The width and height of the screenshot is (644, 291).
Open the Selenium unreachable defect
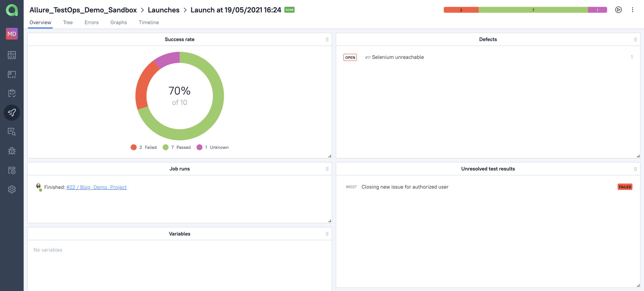tap(397, 57)
